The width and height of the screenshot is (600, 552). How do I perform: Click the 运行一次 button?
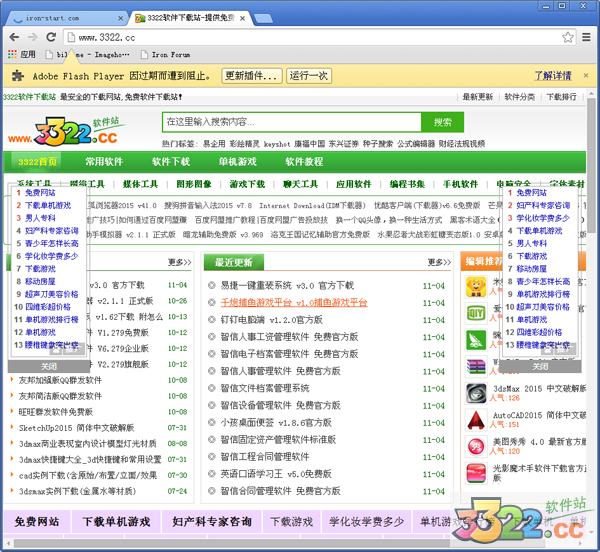coord(309,76)
